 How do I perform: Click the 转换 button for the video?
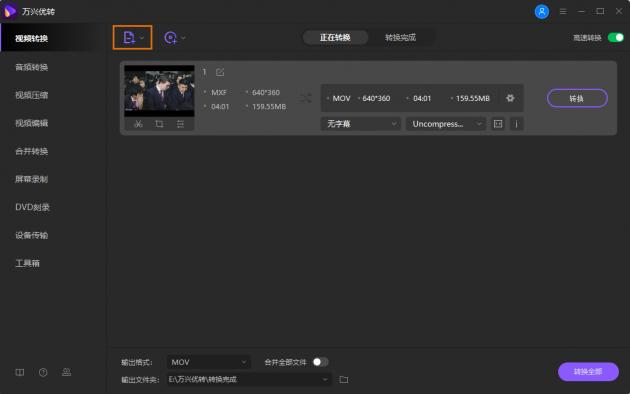(577, 98)
